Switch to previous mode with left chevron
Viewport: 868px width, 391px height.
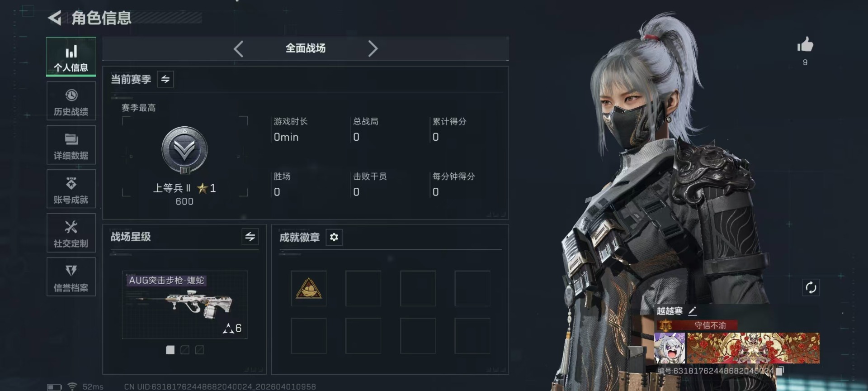coord(239,48)
